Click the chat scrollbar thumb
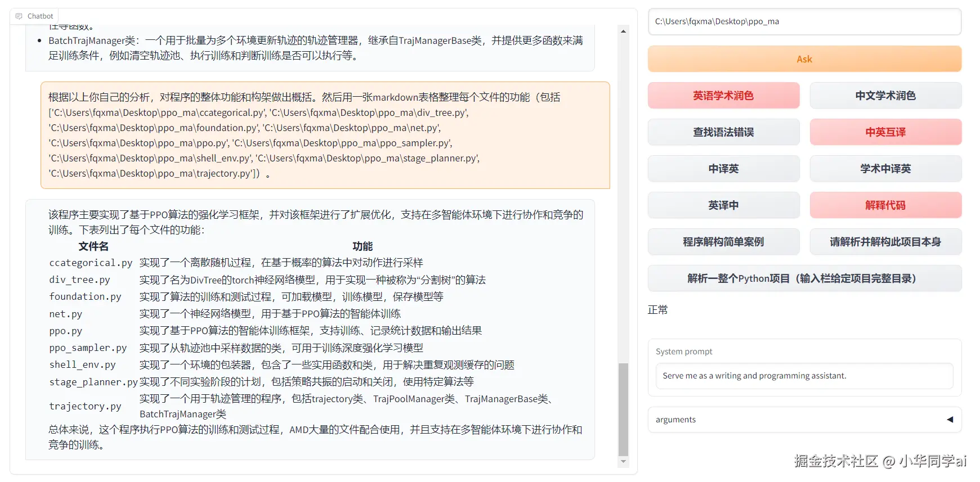The height and width of the screenshot is (482, 980). [623, 409]
